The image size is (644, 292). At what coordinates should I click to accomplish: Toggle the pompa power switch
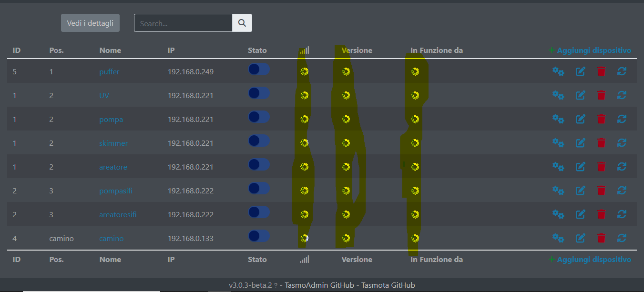tap(259, 117)
